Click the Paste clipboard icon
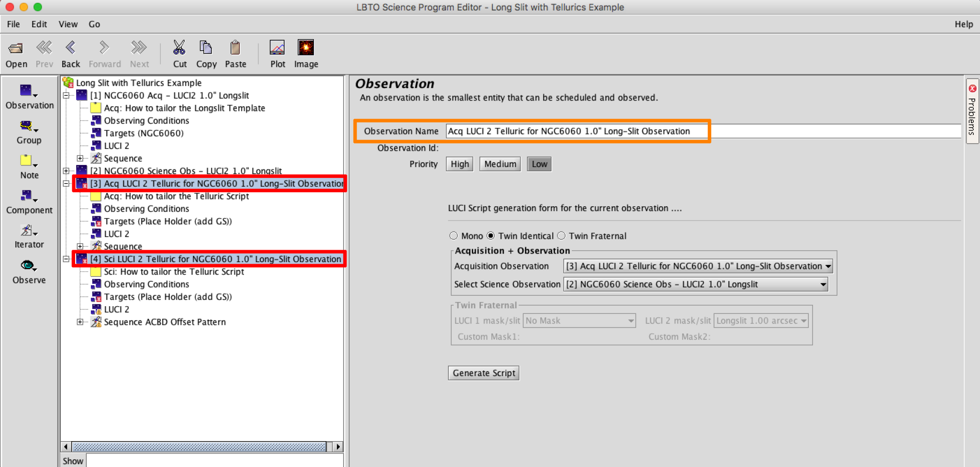This screenshot has width=980, height=467. 235,47
